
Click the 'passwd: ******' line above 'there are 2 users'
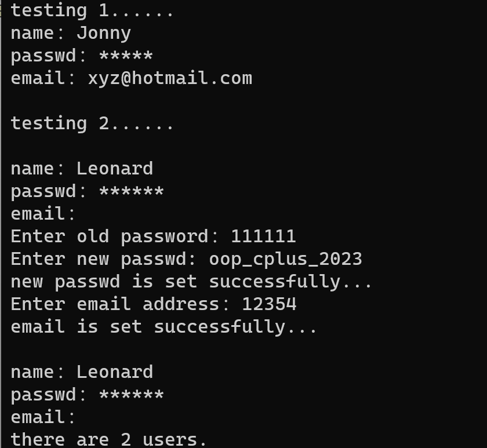point(87,395)
